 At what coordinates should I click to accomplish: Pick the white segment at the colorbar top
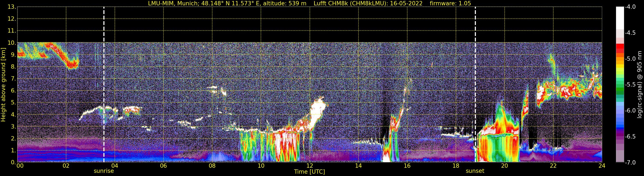point(620,18)
